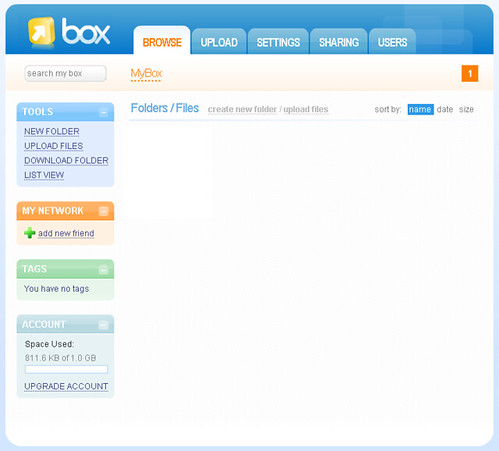
Task: Go to the Sharing tab
Action: click(x=339, y=42)
